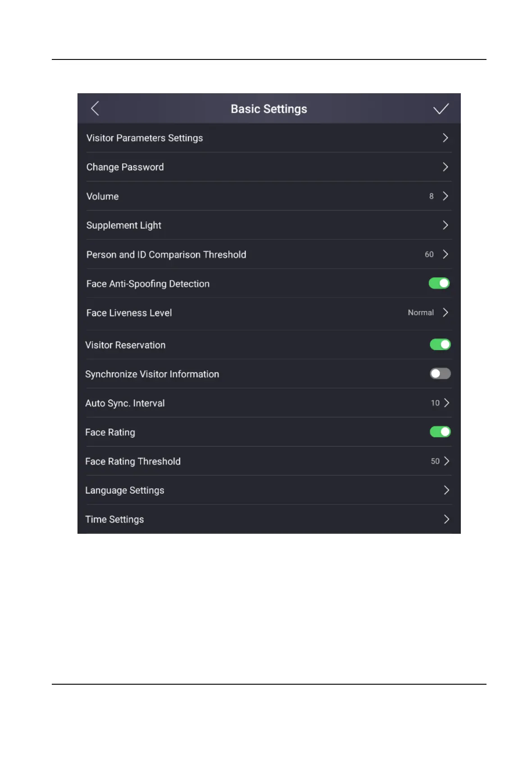Disable the Visitor Reservation switch
This screenshot has height=759, width=532.
coord(440,345)
